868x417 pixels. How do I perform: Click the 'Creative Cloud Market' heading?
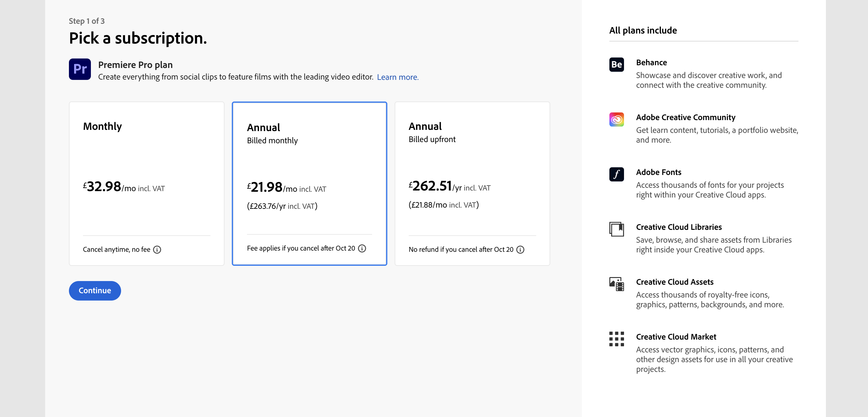click(x=676, y=337)
